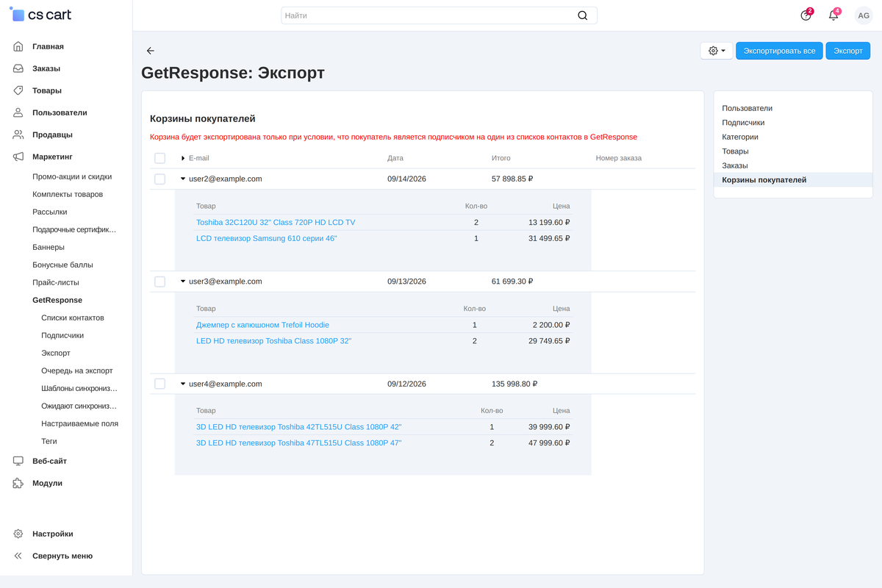Collapse the user3@example.com cart details
882x588 pixels.
tap(183, 282)
